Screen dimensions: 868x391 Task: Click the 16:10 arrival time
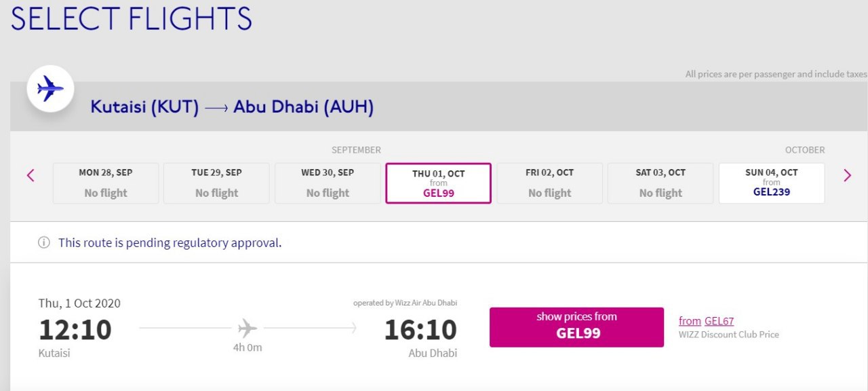coord(420,330)
